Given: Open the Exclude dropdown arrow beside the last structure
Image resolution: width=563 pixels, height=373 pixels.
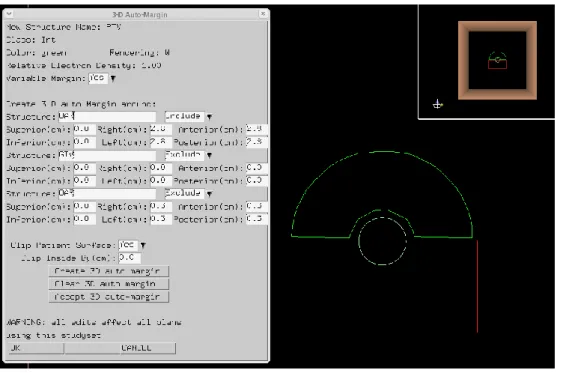Looking at the screenshot, I should [x=209, y=194].
